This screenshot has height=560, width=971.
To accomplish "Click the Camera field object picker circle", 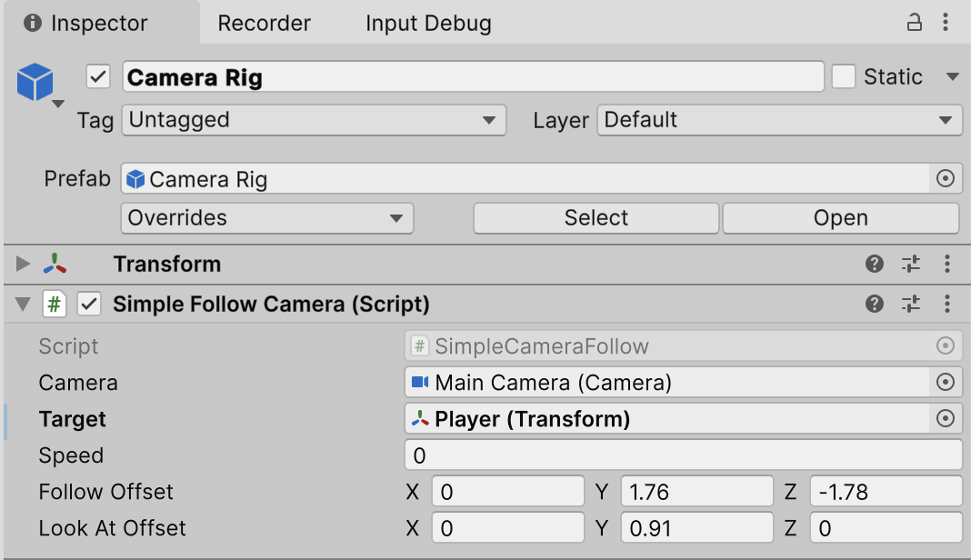I will click(x=946, y=383).
